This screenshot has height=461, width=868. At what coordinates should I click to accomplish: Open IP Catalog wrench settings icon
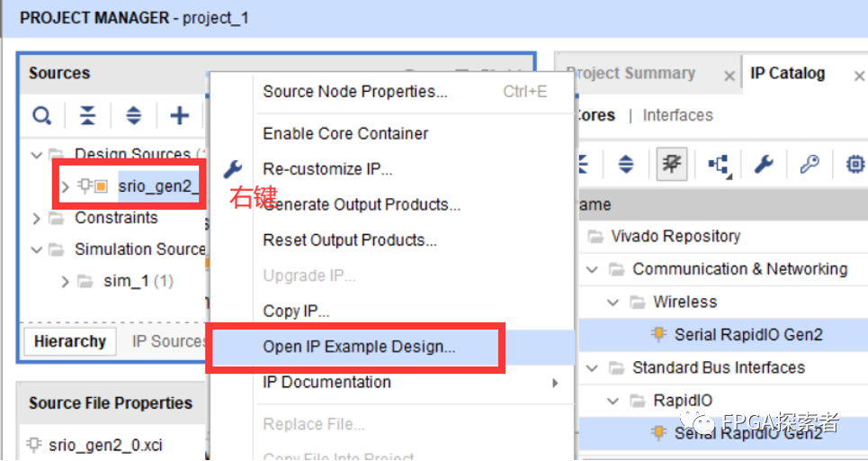pos(764,164)
